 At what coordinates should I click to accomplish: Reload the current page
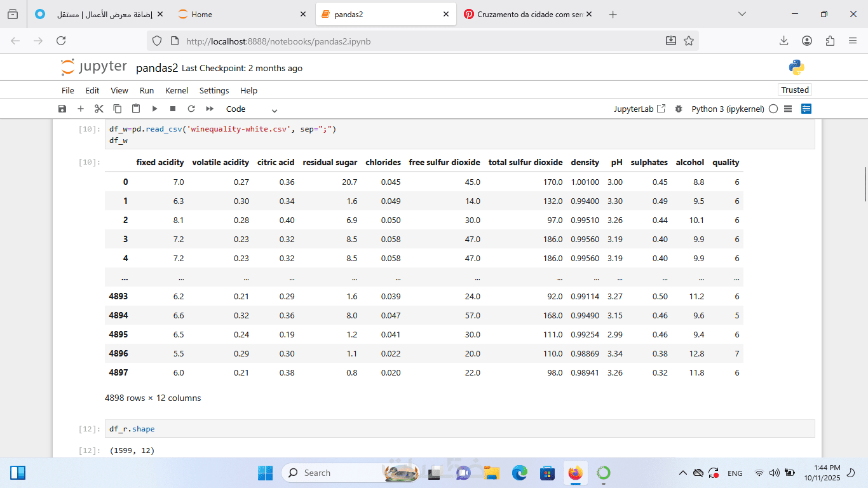point(61,41)
